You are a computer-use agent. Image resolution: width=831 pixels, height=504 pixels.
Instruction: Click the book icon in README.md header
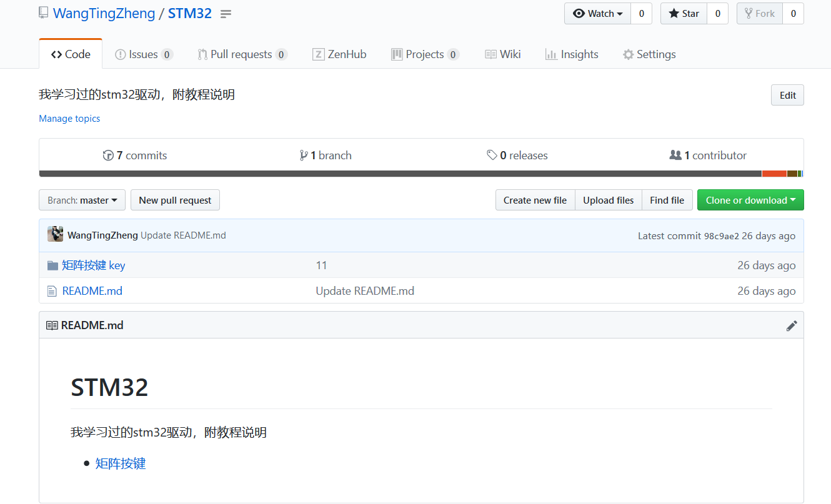pyautogui.click(x=52, y=325)
